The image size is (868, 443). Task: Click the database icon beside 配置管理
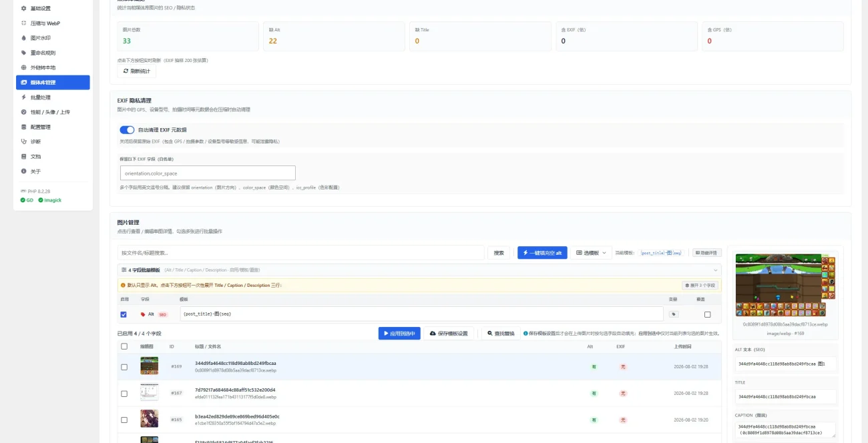click(x=24, y=127)
